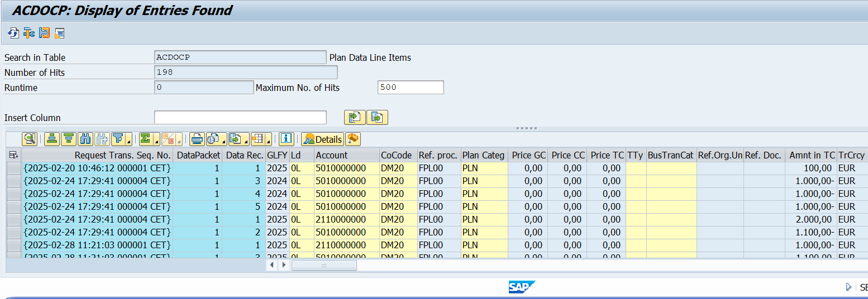868x299 pixels.
Task: Click the TrCrcy column header
Action: [852, 155]
